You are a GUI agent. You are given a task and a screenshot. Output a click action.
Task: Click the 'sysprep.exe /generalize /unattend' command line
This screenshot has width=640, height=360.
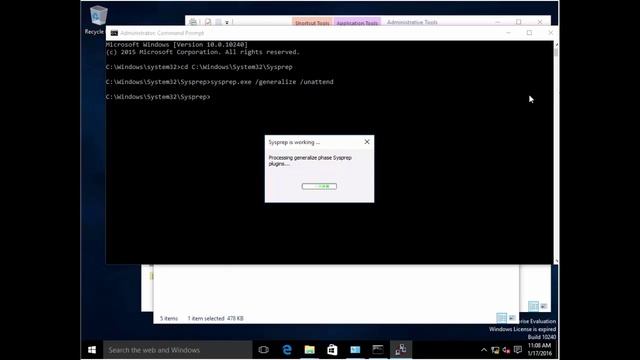coord(271,82)
